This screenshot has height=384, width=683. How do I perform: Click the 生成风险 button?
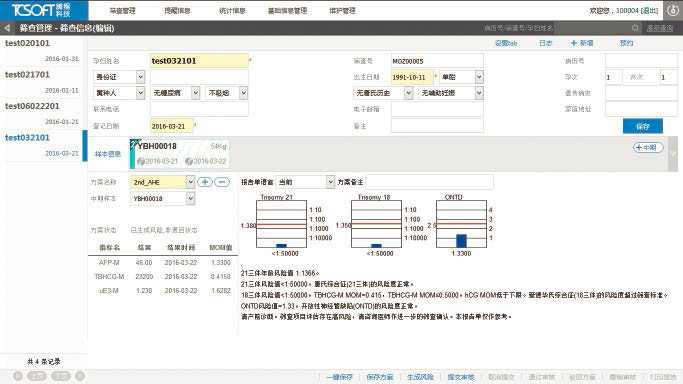coord(420,377)
